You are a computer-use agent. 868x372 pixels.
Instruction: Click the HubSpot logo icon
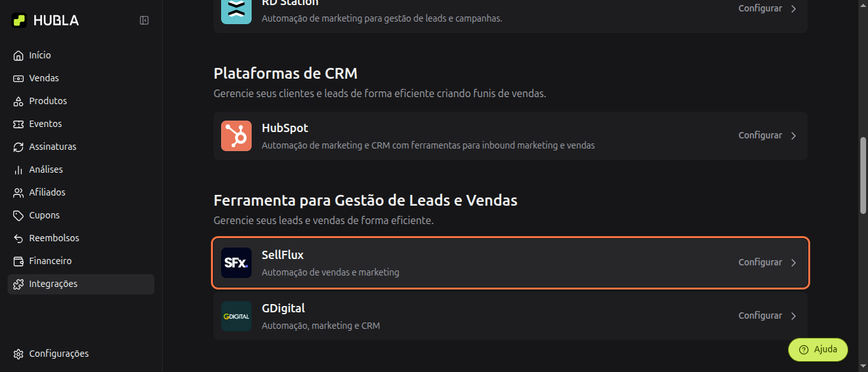(x=236, y=136)
